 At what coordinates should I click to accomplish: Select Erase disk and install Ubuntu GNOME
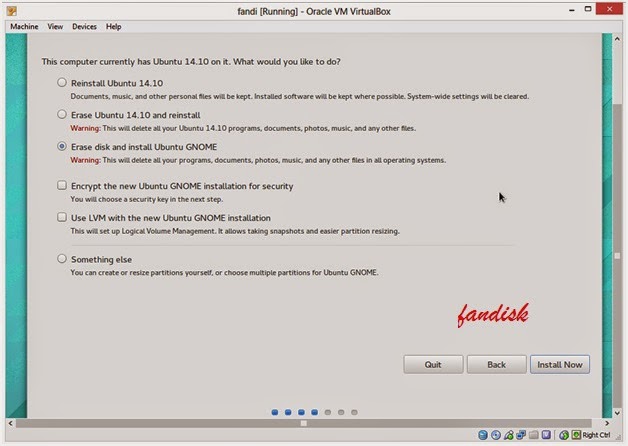tap(62, 147)
